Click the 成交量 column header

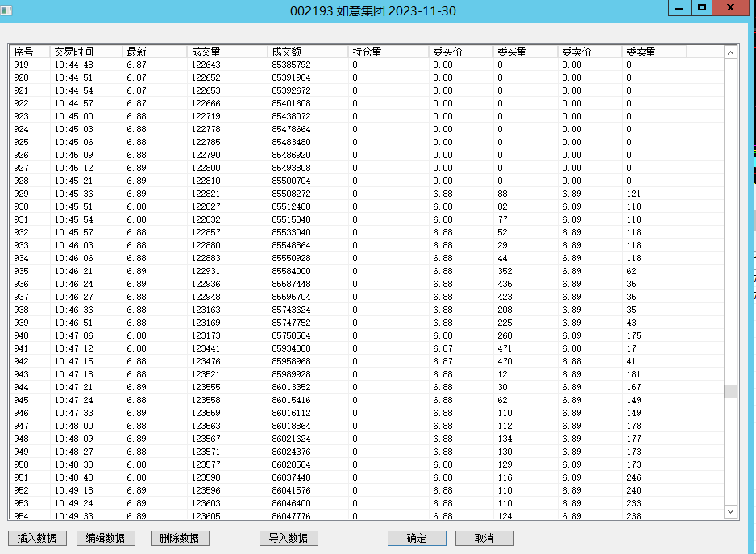(227, 52)
